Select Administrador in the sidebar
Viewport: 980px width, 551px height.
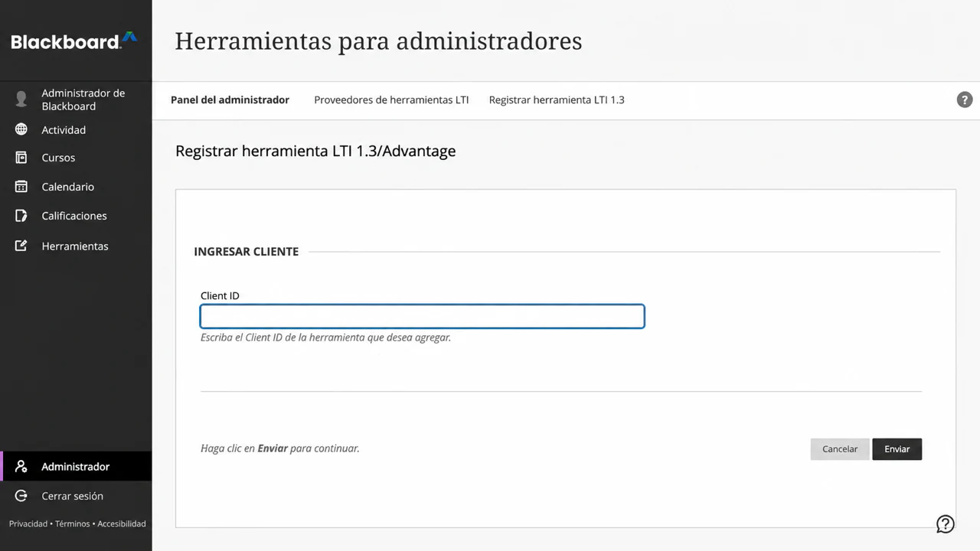click(76, 466)
